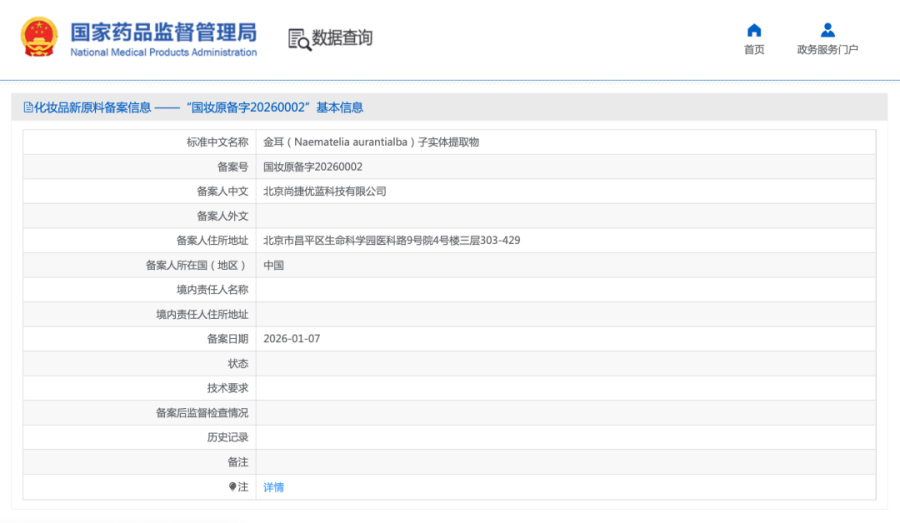
Task: Click the 中国 country value
Action: [x=273, y=265]
